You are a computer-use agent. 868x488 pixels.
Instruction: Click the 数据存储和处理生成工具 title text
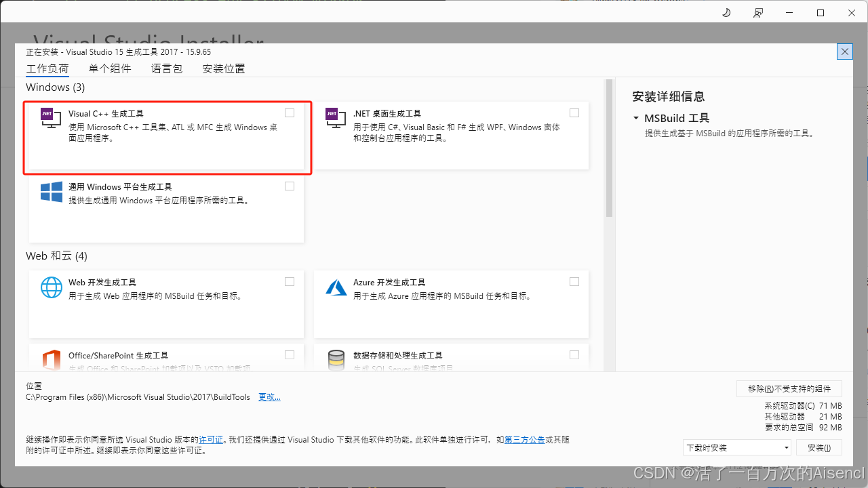click(397, 356)
